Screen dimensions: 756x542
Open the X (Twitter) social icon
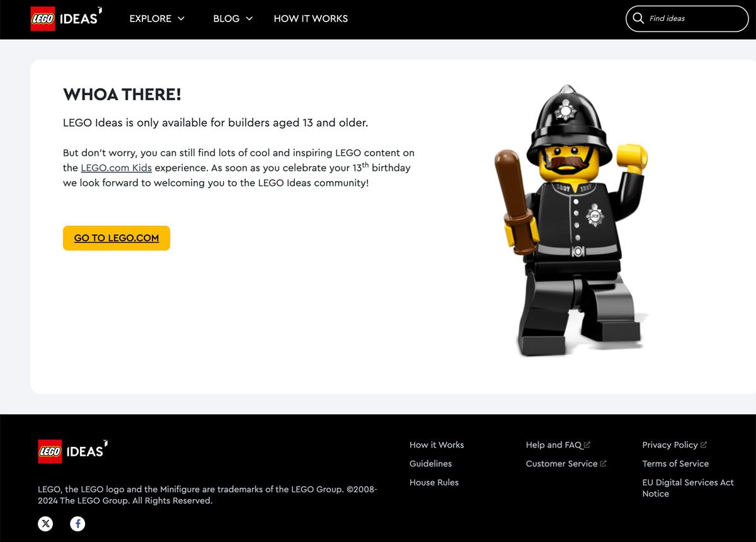tap(45, 523)
